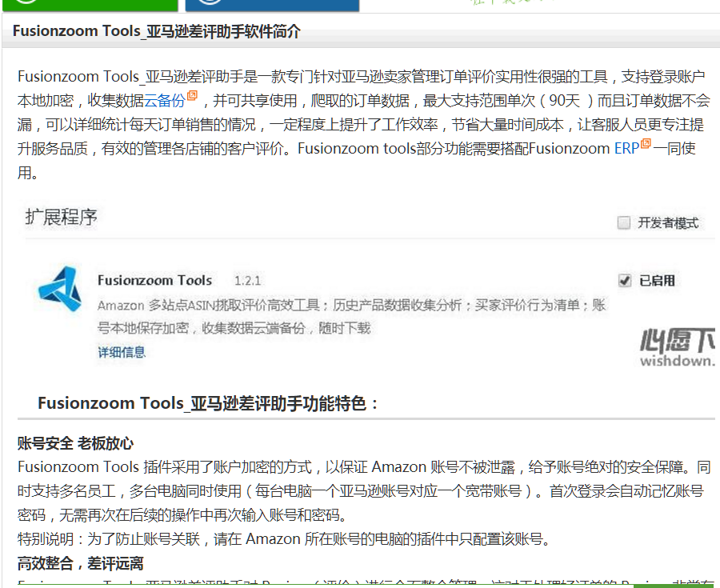The height and width of the screenshot is (588, 720).
Task: Click the 扩展程序 heading
Action: (61, 217)
